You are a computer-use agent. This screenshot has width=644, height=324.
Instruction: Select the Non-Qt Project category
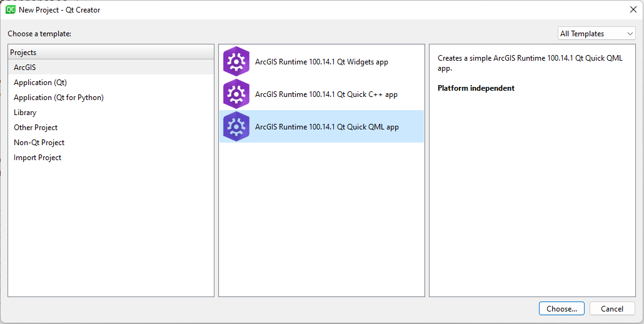click(x=111, y=143)
